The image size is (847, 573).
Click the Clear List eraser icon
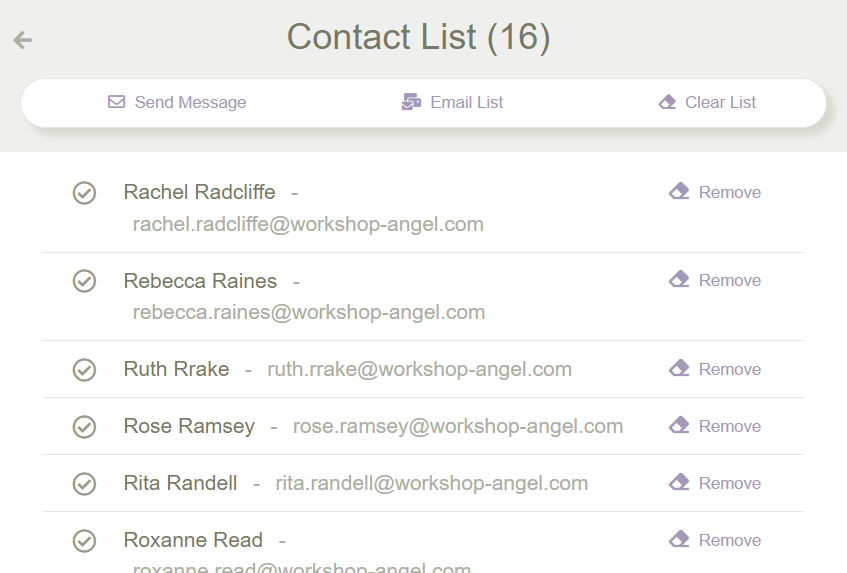coord(668,102)
